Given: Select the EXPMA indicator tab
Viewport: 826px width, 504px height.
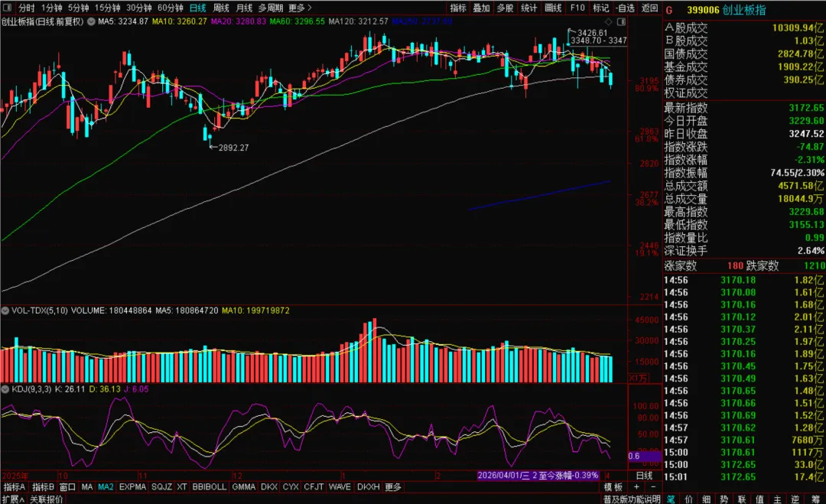Looking at the screenshot, I should coord(132,487).
